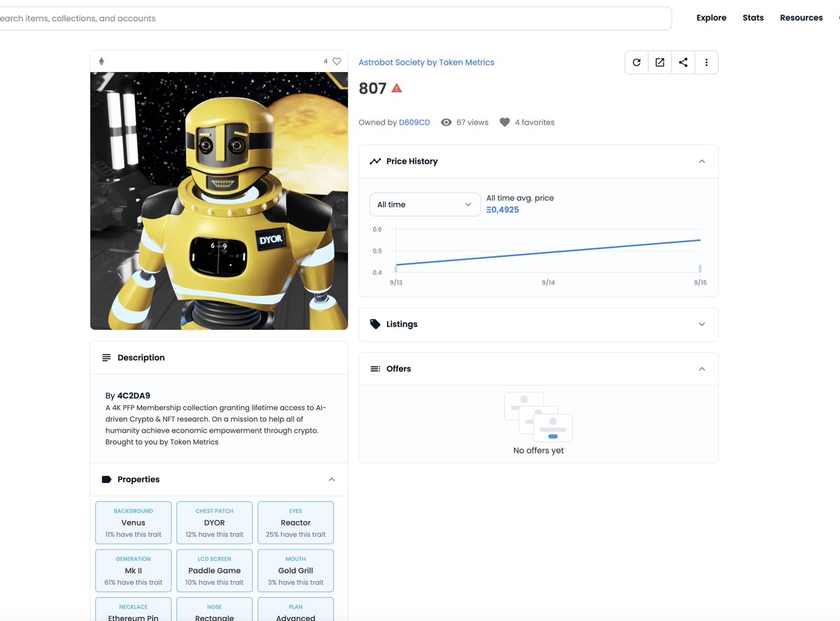Collapse the Offers panel

[x=702, y=369]
